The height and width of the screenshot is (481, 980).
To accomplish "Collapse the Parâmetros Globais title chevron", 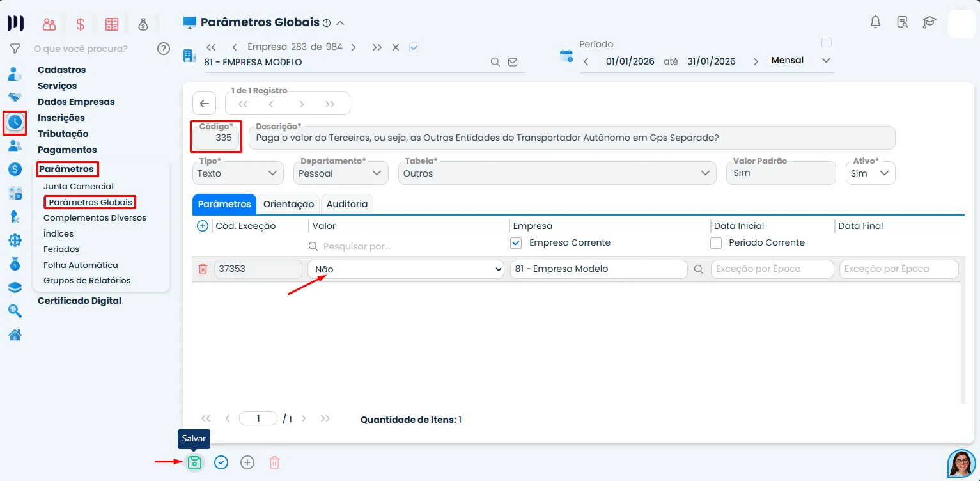I will coord(340,23).
